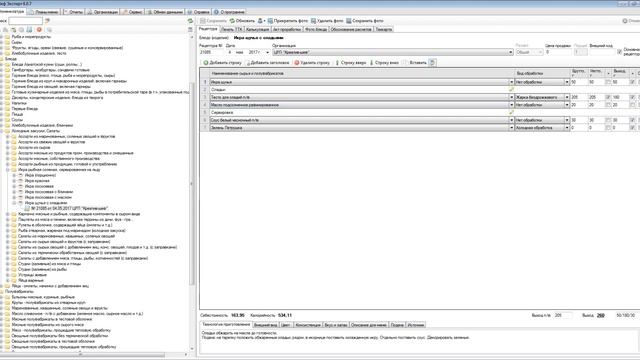This screenshot has width=640, height=360.
Task: Click the Сохранить save icon in recipe toolbar
Action: (203, 21)
